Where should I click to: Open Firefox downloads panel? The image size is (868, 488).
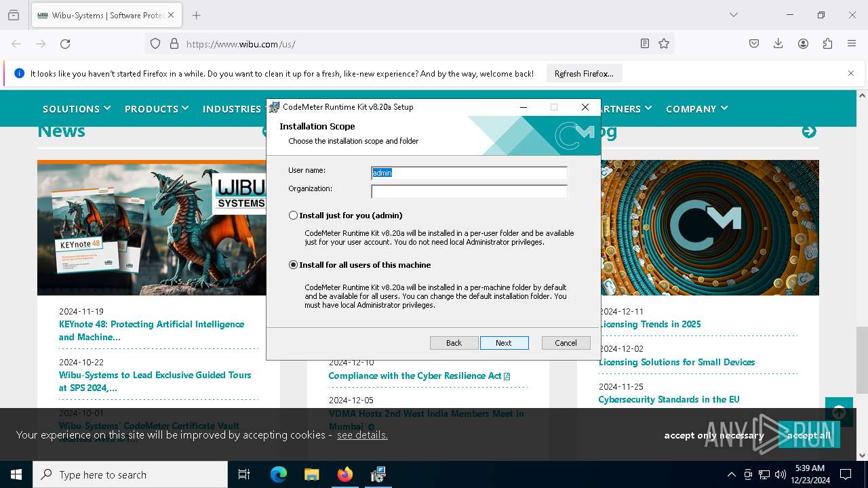point(778,43)
